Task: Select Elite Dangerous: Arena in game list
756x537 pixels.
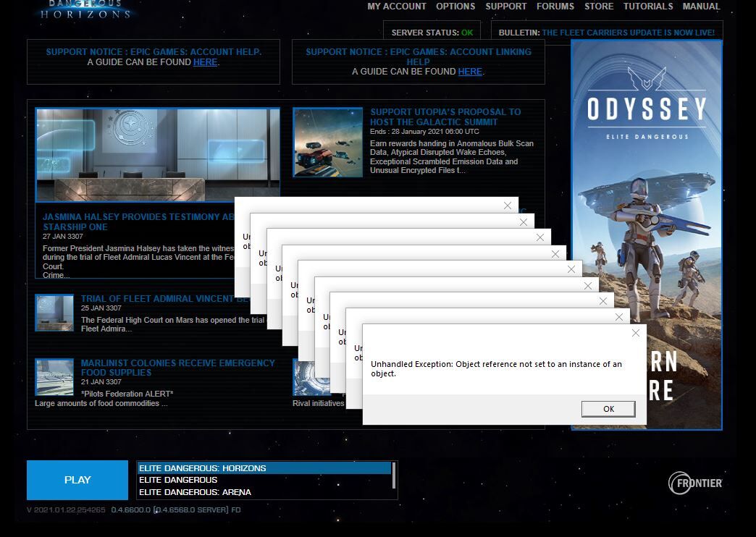Action: 264,492
